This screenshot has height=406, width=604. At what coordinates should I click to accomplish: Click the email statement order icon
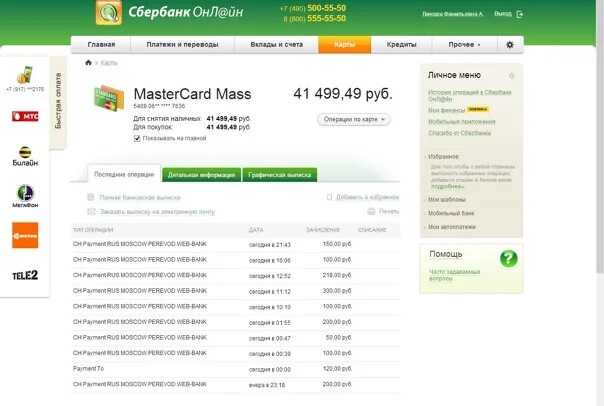click(91, 211)
